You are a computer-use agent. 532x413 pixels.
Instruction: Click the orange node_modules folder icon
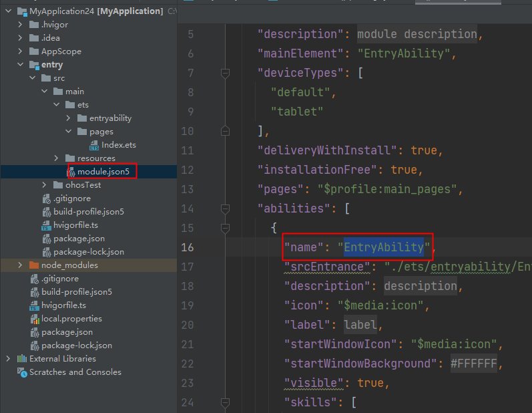[x=34, y=265]
